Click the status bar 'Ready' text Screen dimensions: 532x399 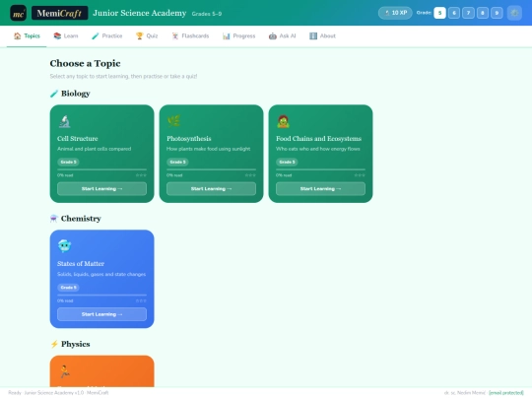[15, 393]
